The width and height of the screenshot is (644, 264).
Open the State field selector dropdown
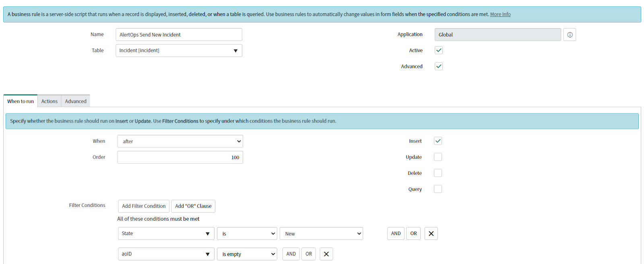pyautogui.click(x=166, y=233)
